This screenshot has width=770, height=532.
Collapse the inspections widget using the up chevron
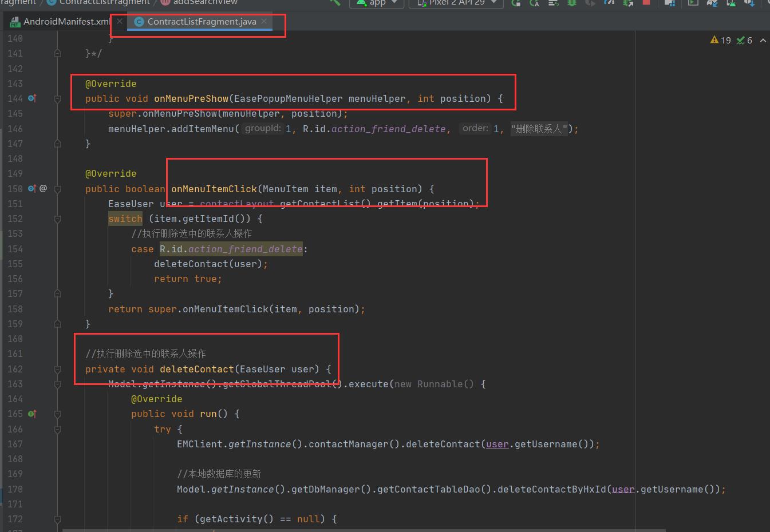[763, 40]
